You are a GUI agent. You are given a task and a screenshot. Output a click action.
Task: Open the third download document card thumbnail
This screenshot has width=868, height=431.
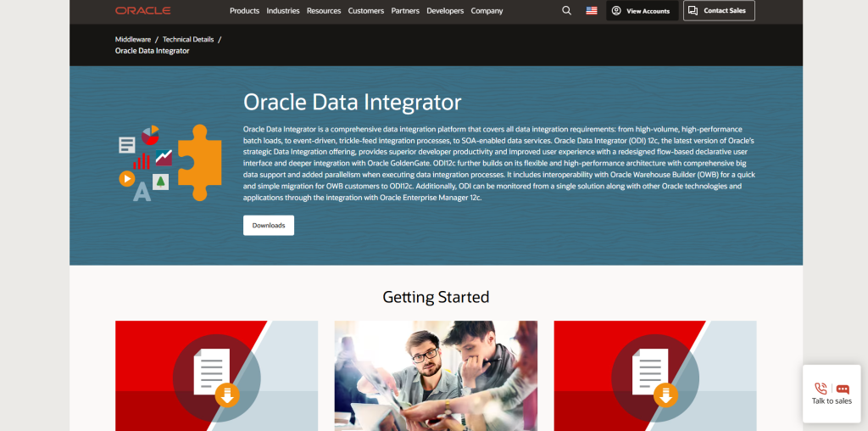[655, 376]
